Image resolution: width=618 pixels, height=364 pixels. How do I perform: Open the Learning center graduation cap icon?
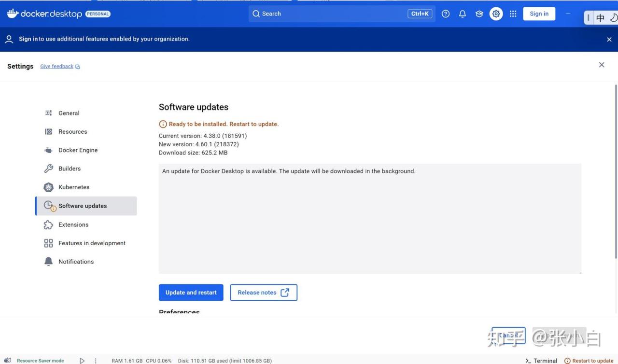click(x=479, y=14)
